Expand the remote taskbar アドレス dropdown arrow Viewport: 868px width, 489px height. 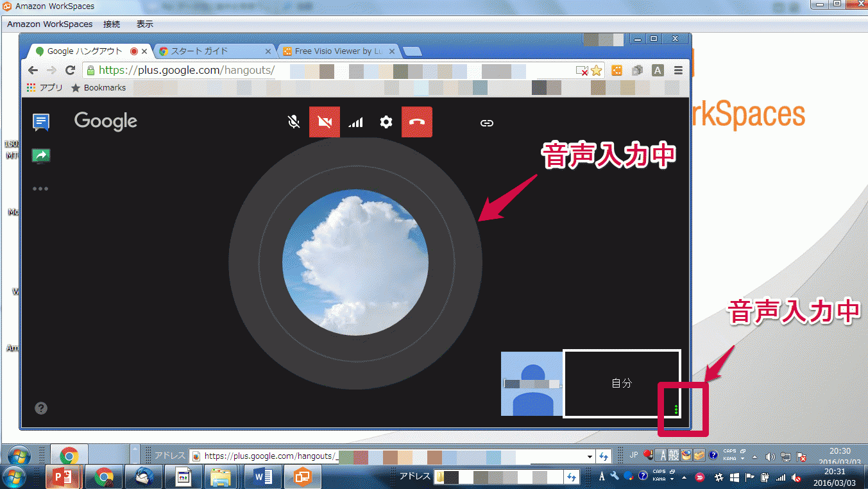tap(590, 456)
